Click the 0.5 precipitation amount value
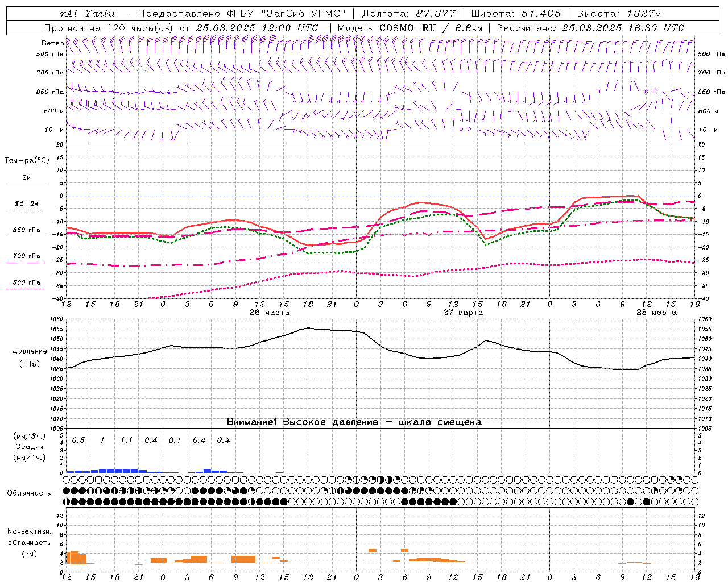Screen dimensions: 728x582 point(78,440)
